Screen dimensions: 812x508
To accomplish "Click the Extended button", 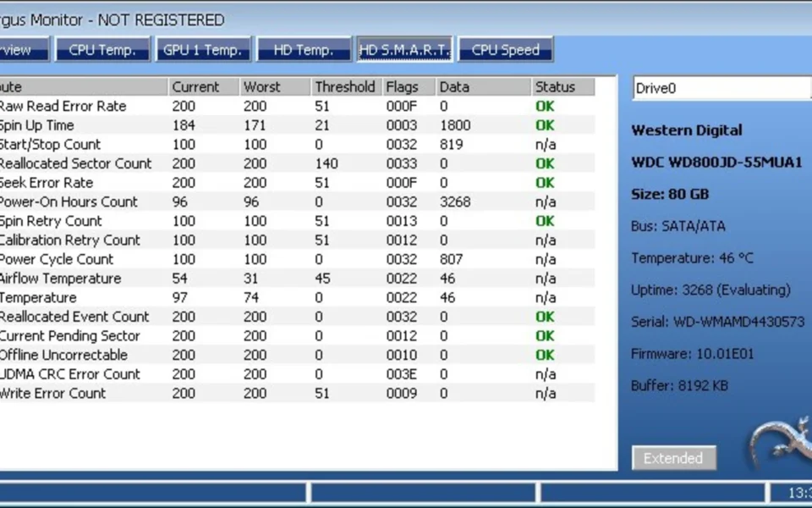I will pyautogui.click(x=674, y=458).
